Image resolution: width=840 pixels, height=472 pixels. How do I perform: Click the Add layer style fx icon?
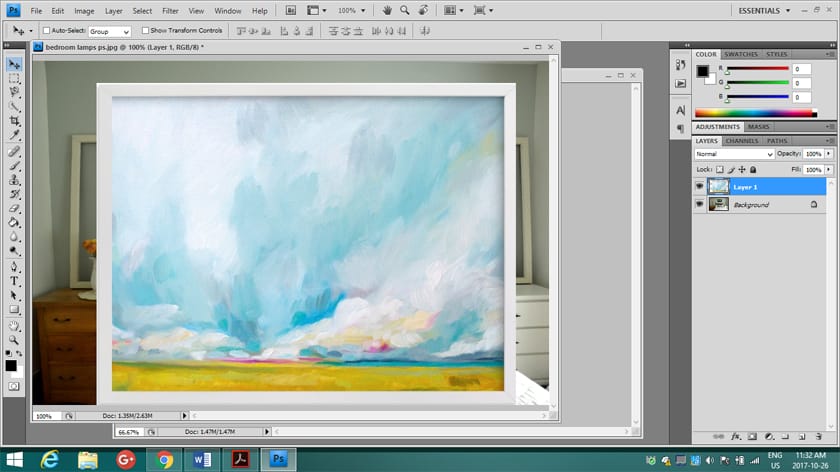pos(736,437)
